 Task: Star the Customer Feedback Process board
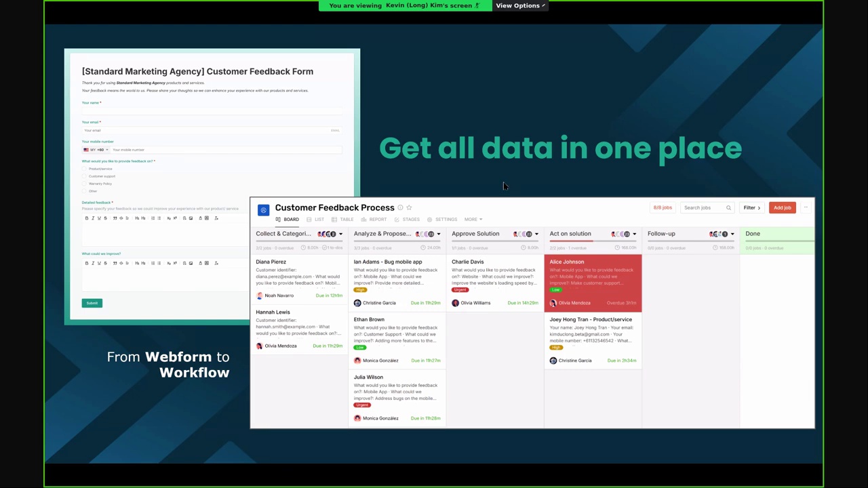tap(409, 208)
